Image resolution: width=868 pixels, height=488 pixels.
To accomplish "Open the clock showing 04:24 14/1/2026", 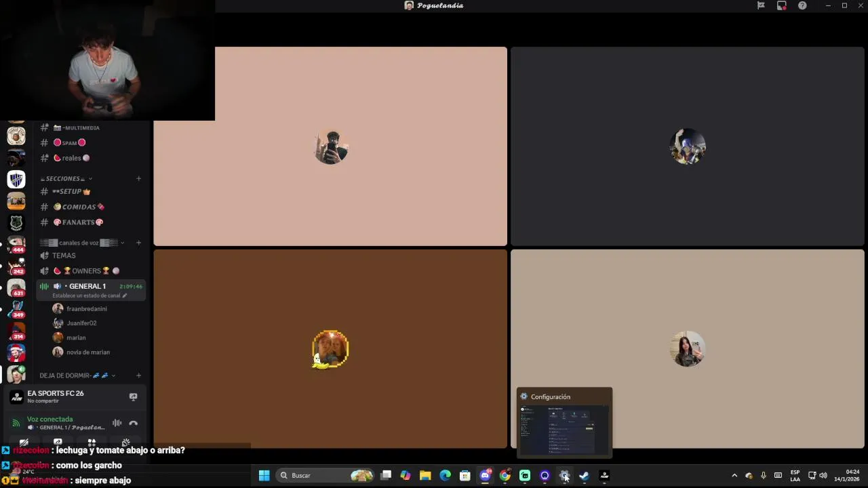I will (x=847, y=475).
